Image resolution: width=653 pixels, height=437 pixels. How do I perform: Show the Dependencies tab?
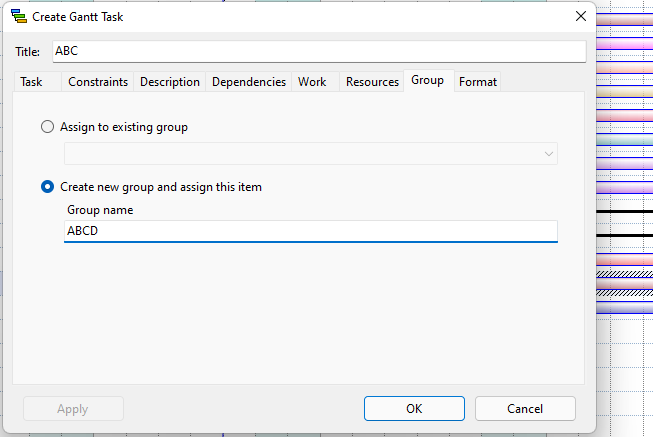pos(249,82)
